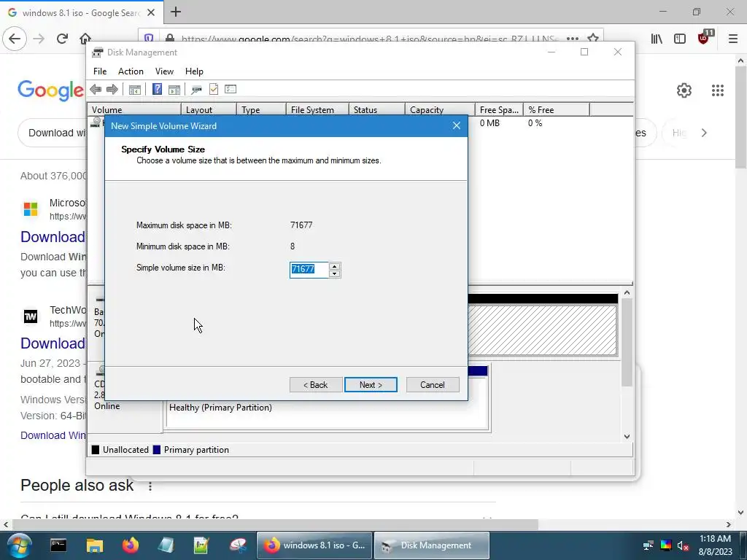Sort by Layout column header

(209, 110)
